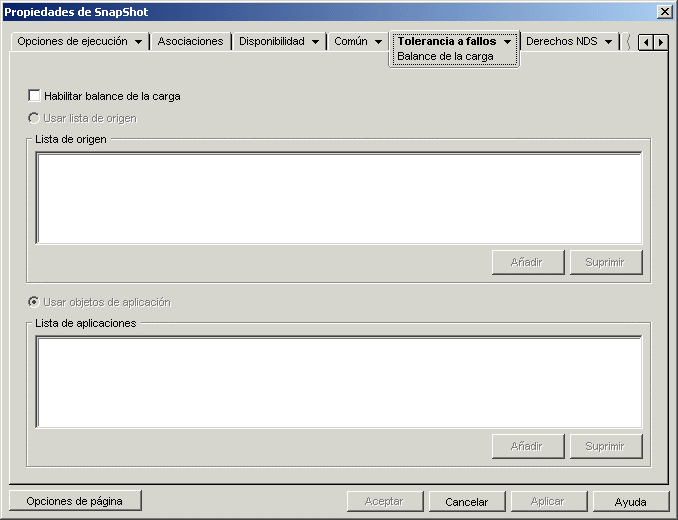The height and width of the screenshot is (520, 678).
Task: Expand Opciones de ejecución tab dropdown arrow
Action: click(138, 42)
